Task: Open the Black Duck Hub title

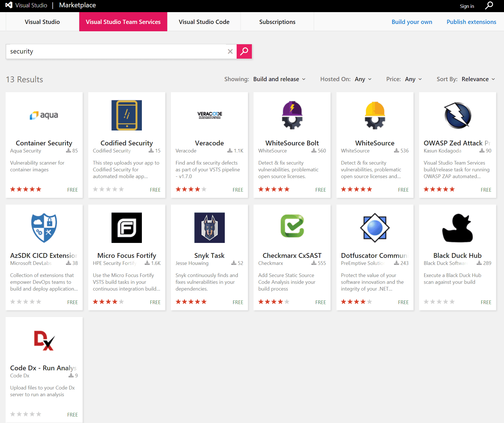Action: (457, 255)
